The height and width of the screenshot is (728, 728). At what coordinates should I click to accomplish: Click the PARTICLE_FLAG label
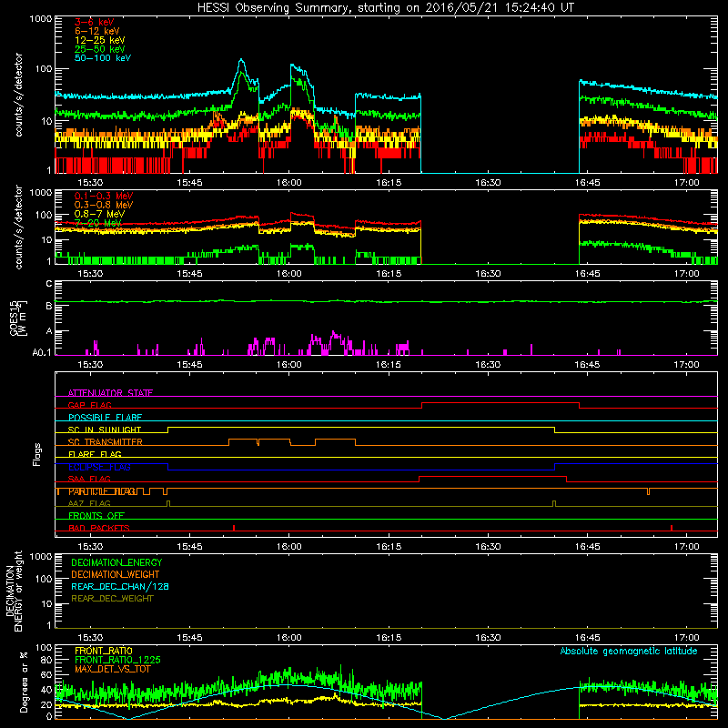pos(103,491)
